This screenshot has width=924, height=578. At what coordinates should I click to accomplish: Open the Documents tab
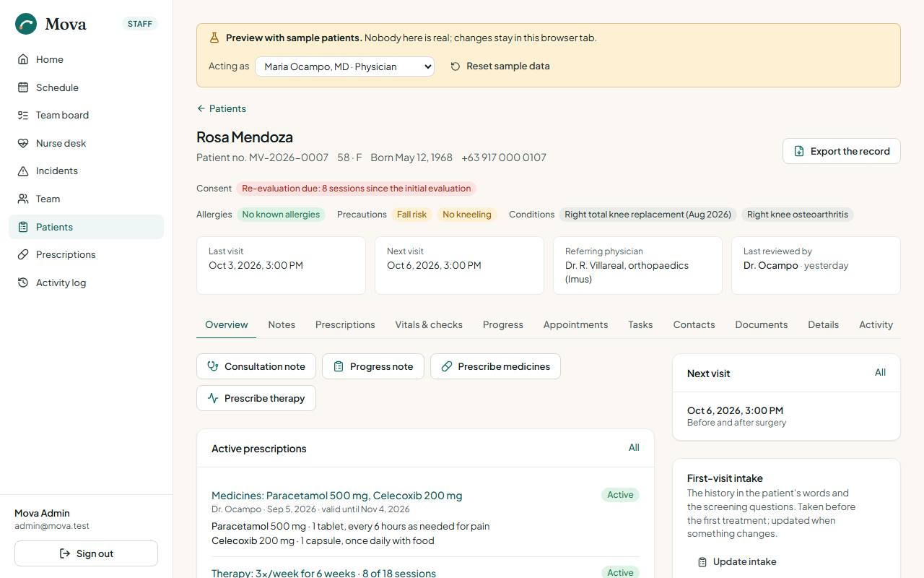[761, 324]
